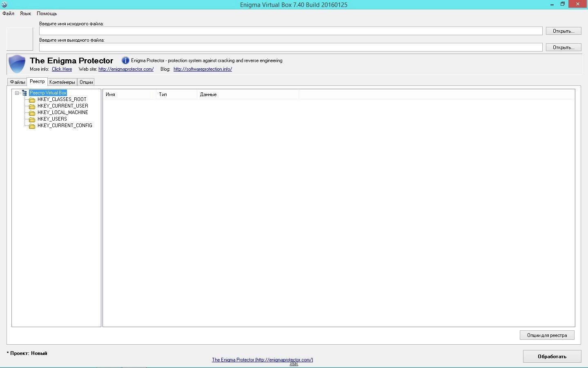Image resolution: width=588 pixels, height=368 pixels.
Task: Focus the source file name input field
Action: click(291, 31)
